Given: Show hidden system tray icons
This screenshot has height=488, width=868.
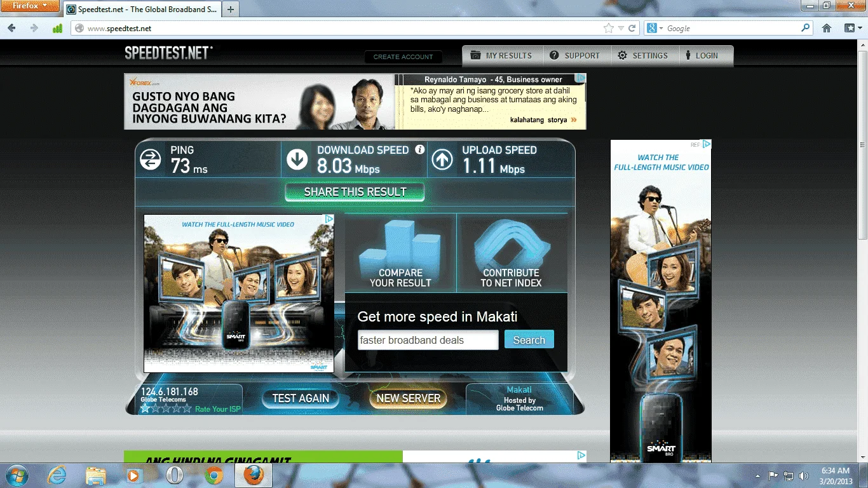Looking at the screenshot, I should 757,475.
